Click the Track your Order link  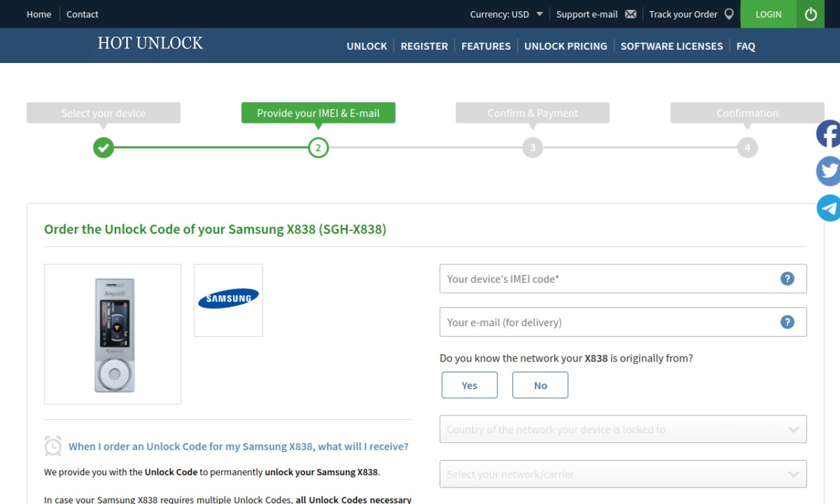[683, 14]
